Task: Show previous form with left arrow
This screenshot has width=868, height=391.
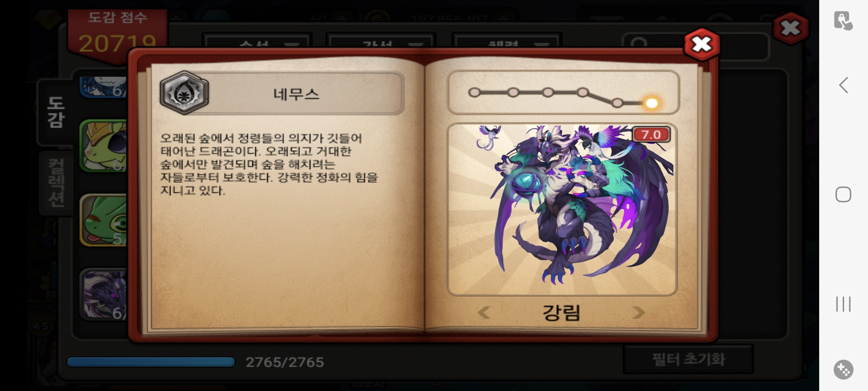Action: pyautogui.click(x=484, y=312)
